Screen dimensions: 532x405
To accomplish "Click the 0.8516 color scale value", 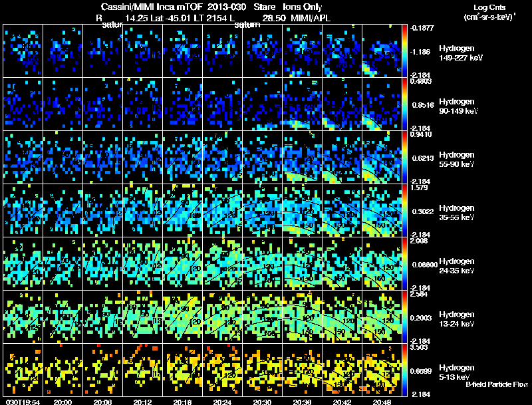I will point(423,105).
